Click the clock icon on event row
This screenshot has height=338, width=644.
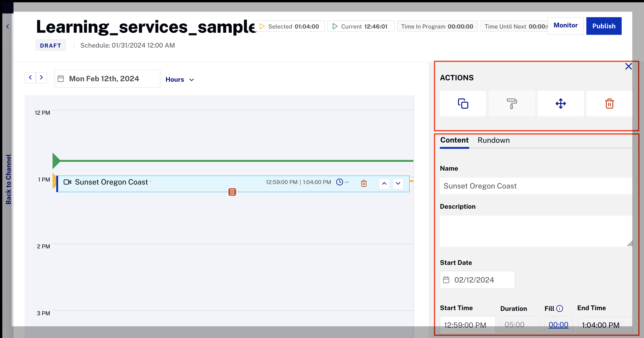(339, 182)
